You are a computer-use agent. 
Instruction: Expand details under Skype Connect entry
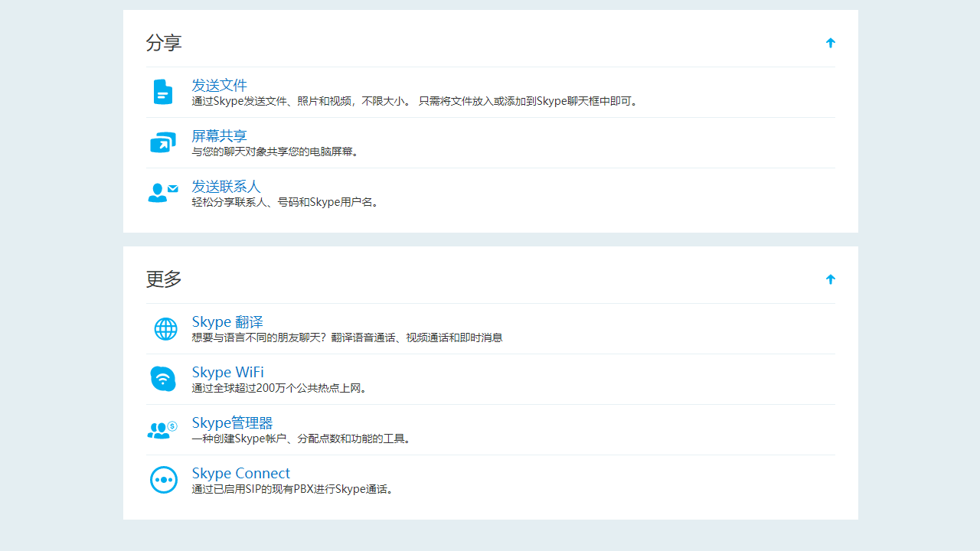[x=240, y=473]
